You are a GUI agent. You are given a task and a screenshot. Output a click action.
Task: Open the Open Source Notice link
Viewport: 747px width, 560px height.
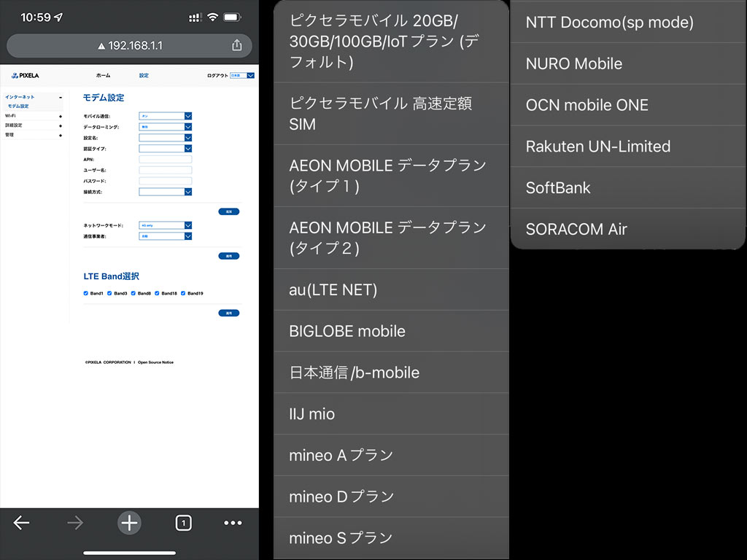156,362
